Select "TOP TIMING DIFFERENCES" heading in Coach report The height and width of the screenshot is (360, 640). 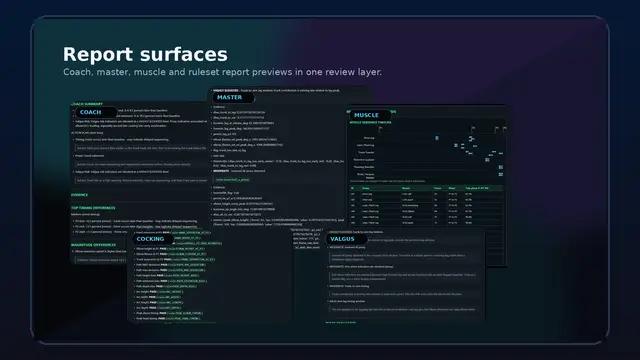pyautogui.click(x=93, y=208)
